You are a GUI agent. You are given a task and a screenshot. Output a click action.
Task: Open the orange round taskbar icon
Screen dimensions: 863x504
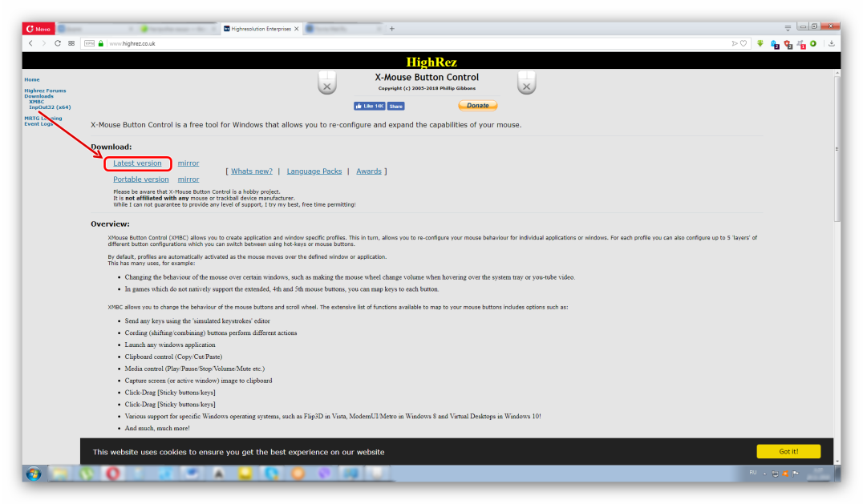(298, 474)
